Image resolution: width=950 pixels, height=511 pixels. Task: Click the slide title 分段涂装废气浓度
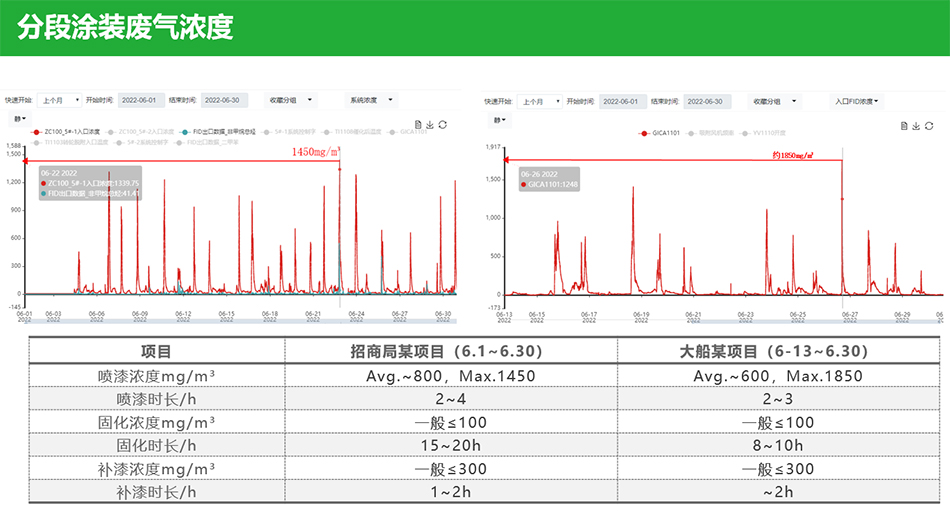click(x=125, y=27)
